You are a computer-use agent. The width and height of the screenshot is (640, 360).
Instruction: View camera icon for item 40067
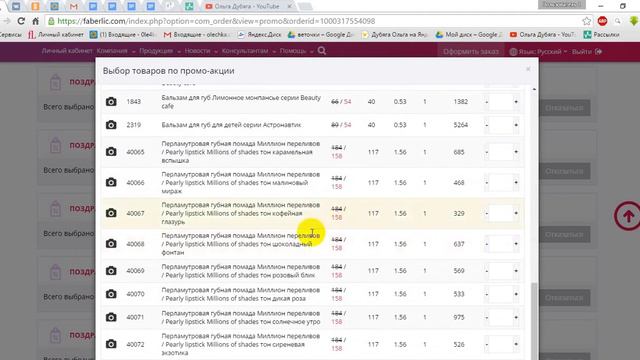[111, 213]
